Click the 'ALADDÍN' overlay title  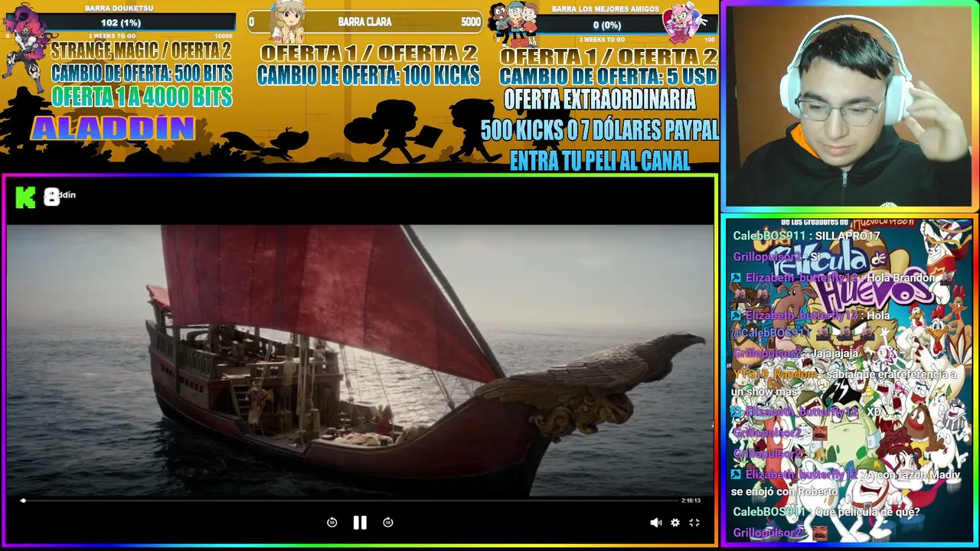pos(113,129)
